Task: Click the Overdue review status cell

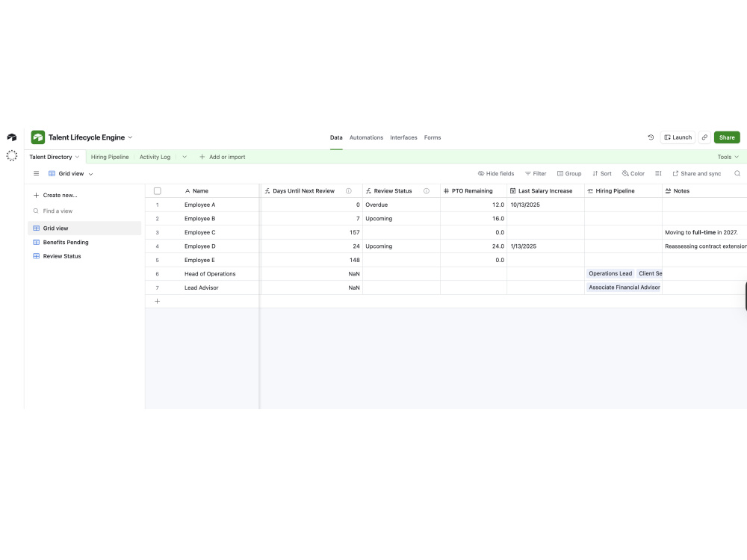Action: click(x=402, y=205)
